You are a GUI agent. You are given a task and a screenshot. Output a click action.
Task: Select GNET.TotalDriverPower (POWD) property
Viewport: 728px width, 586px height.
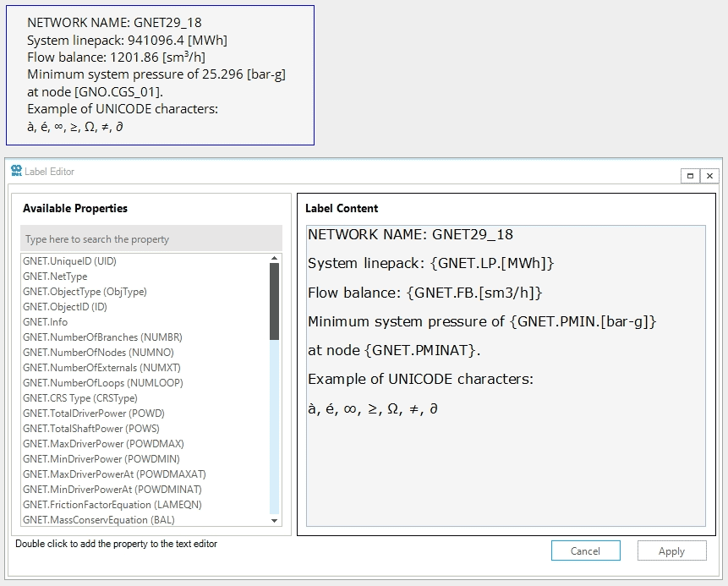[x=94, y=413]
